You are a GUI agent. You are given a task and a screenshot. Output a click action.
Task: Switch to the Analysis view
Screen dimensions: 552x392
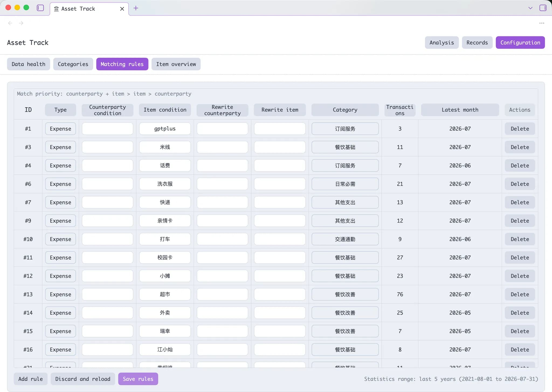441,43
